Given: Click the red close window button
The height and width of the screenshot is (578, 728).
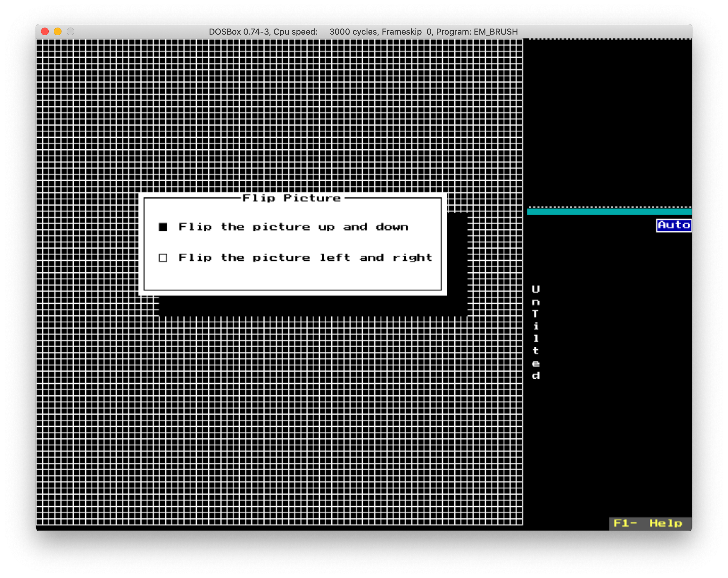Looking at the screenshot, I should (45, 31).
